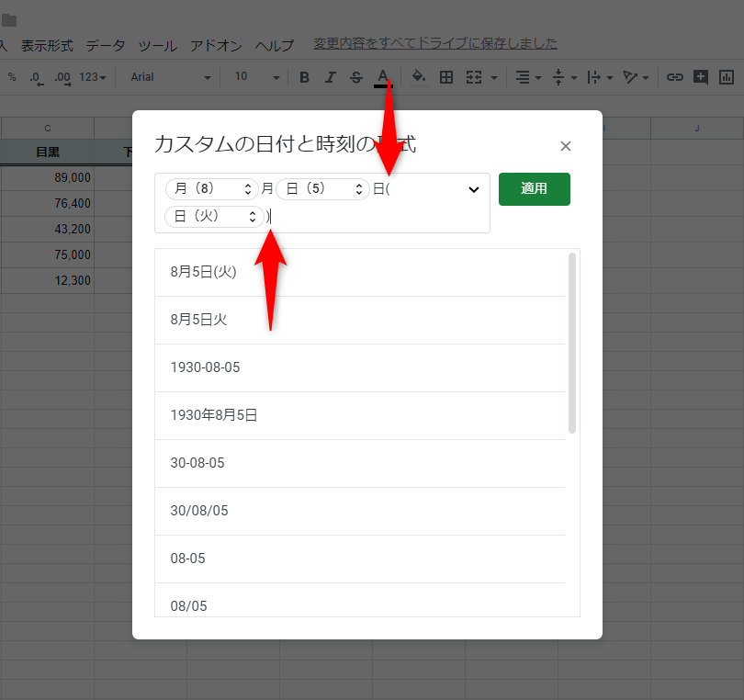Click cell with value 12,300
Screen dimensions: 744x700
(48, 280)
